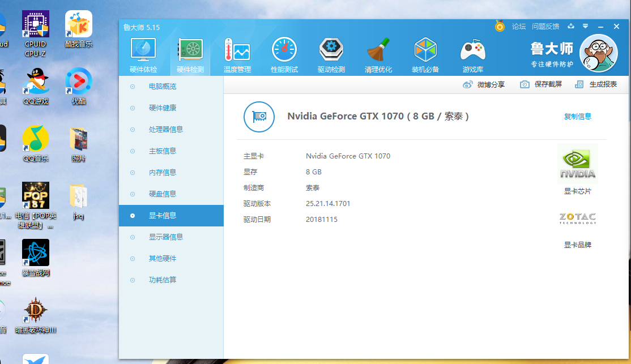This screenshot has width=631, height=364.
Task: Open 驱动检测 driver detection
Action: pyautogui.click(x=331, y=55)
